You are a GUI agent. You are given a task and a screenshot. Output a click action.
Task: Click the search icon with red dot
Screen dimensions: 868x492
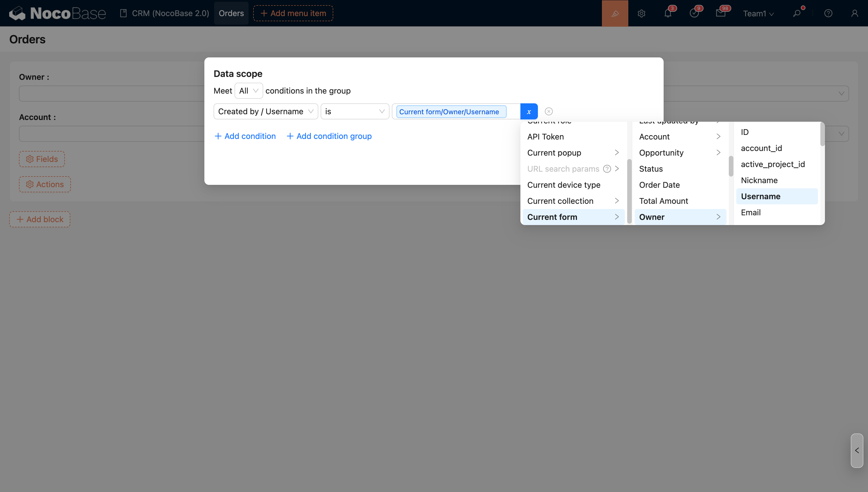(x=797, y=13)
